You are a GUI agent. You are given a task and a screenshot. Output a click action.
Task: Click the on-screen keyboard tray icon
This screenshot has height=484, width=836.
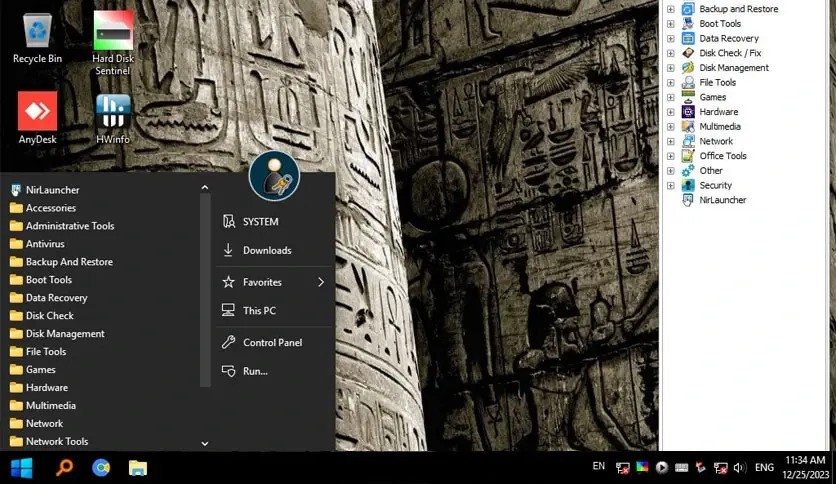point(681,468)
